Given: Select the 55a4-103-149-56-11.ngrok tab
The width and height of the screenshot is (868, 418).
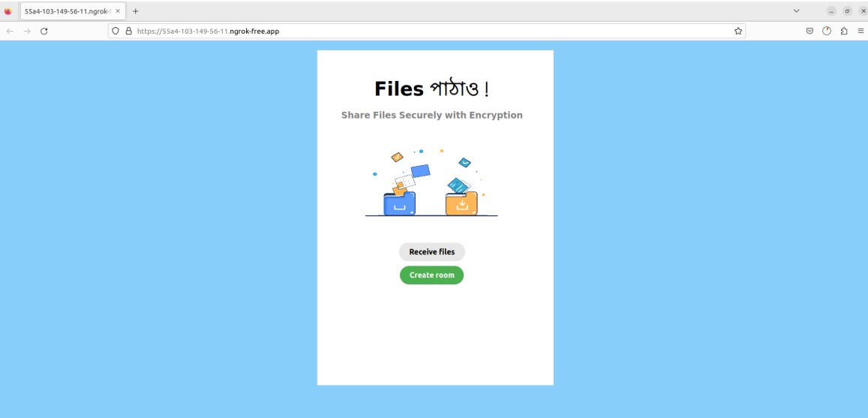Looking at the screenshot, I should point(73,11).
